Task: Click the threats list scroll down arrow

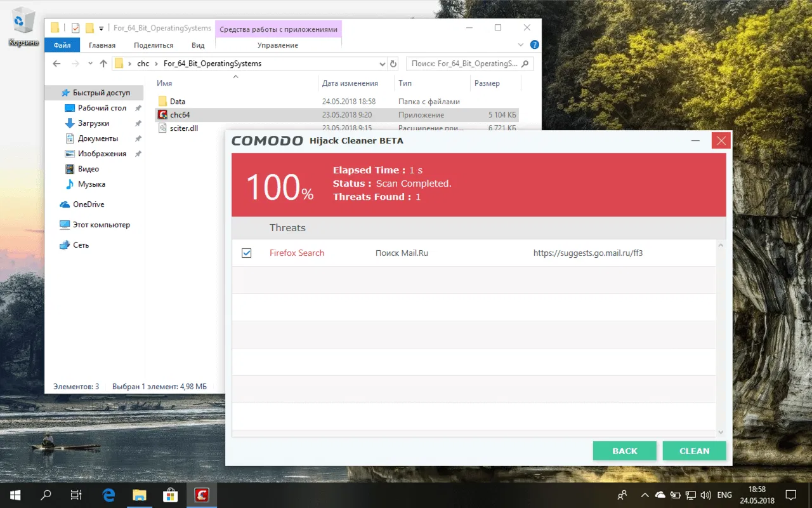Action: pyautogui.click(x=721, y=432)
